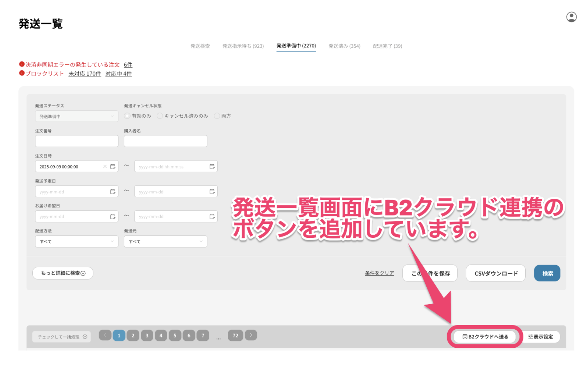This screenshot has height=369, width=588.
Task: Select the 両方 radio option
Action: click(x=217, y=116)
